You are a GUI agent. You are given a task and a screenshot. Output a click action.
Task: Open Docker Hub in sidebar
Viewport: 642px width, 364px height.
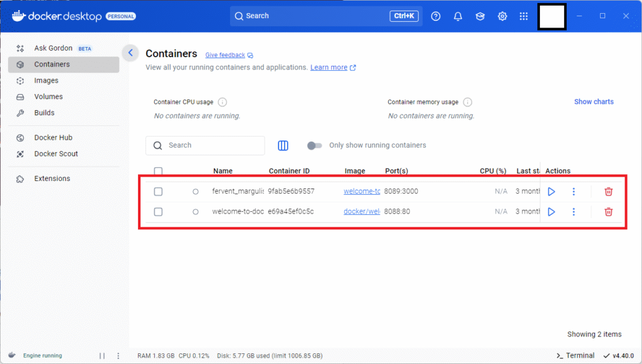[x=63, y=137]
